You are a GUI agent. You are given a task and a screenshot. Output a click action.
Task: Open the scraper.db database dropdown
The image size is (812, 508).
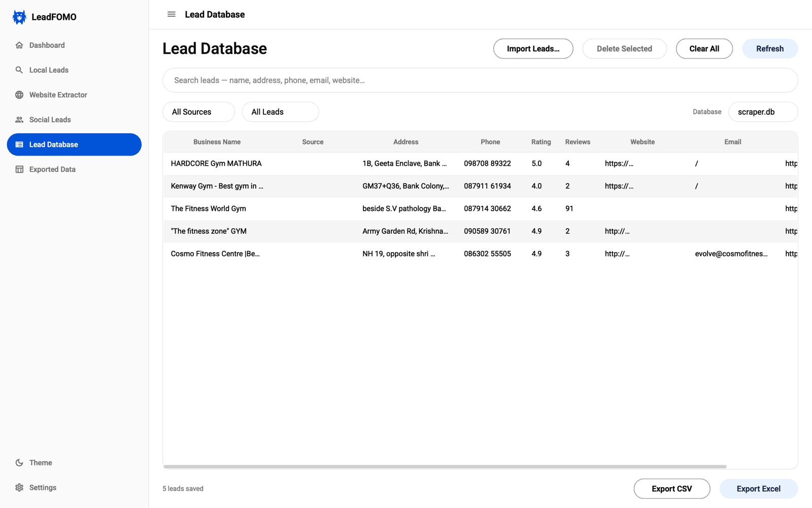[763, 112]
